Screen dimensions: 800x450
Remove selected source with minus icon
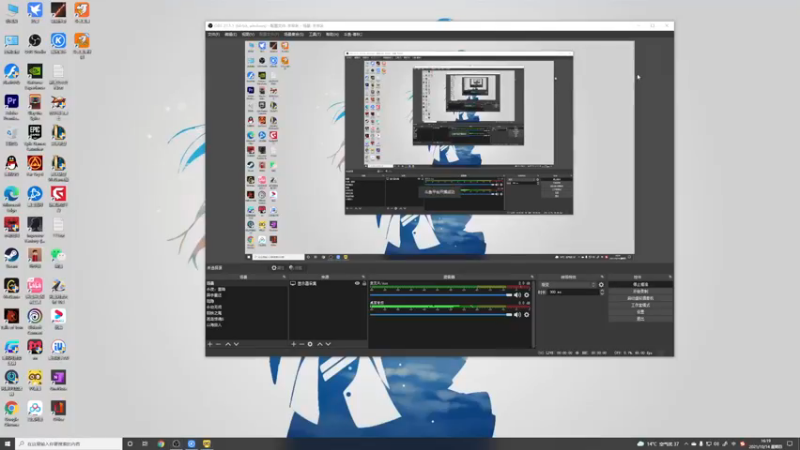pos(302,344)
